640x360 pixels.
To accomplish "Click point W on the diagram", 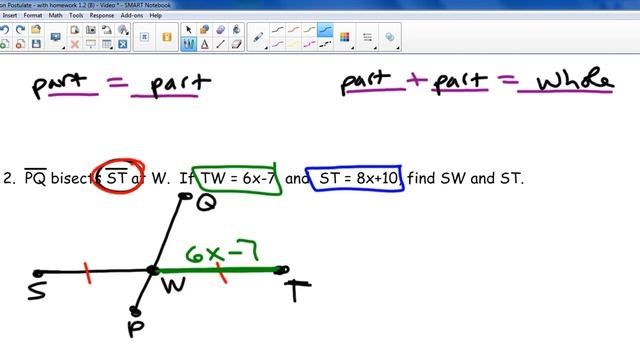I will (x=153, y=270).
